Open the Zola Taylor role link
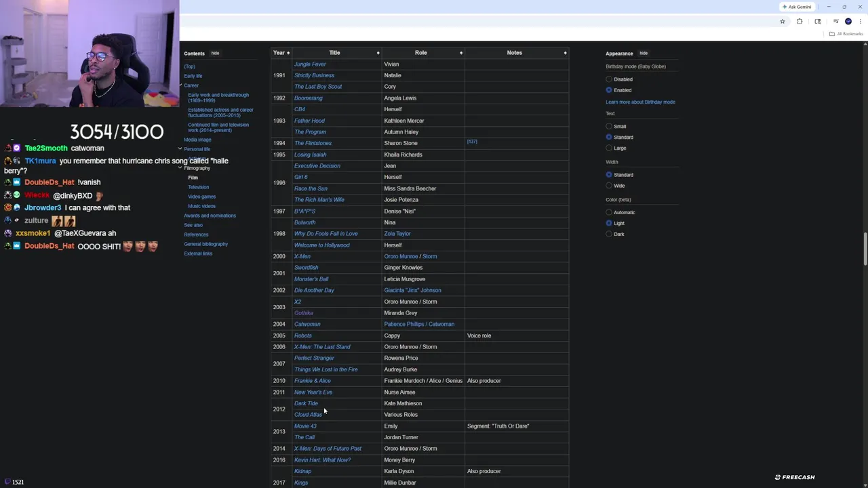The height and width of the screenshot is (488, 868). (397, 234)
